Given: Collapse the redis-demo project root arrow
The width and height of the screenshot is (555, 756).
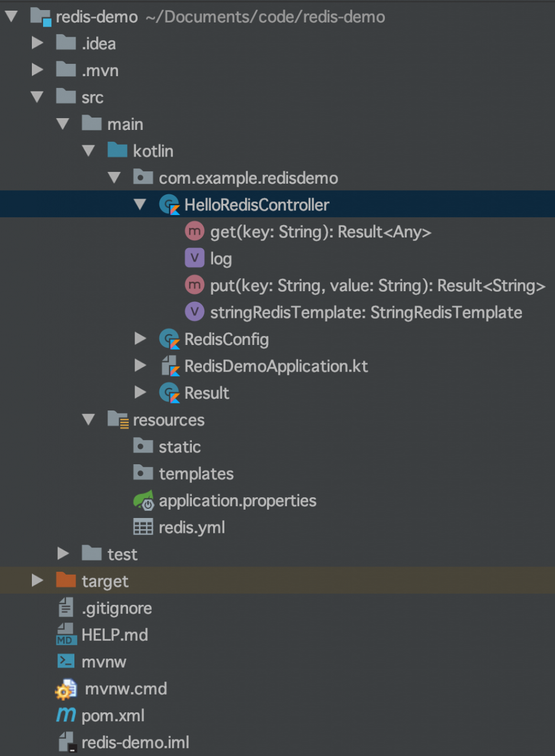Looking at the screenshot, I should [11, 16].
